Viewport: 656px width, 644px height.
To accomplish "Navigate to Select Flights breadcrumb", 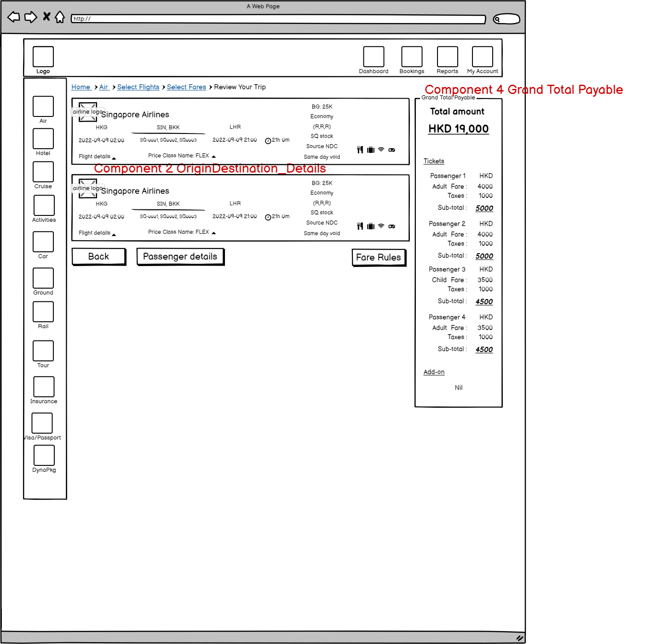I will coord(138,87).
